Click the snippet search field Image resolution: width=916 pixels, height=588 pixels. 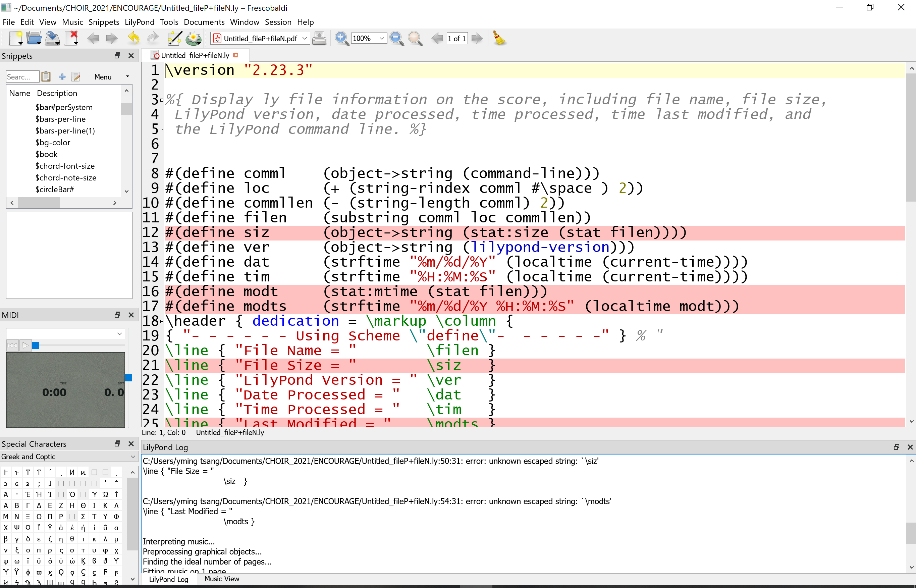(22, 77)
